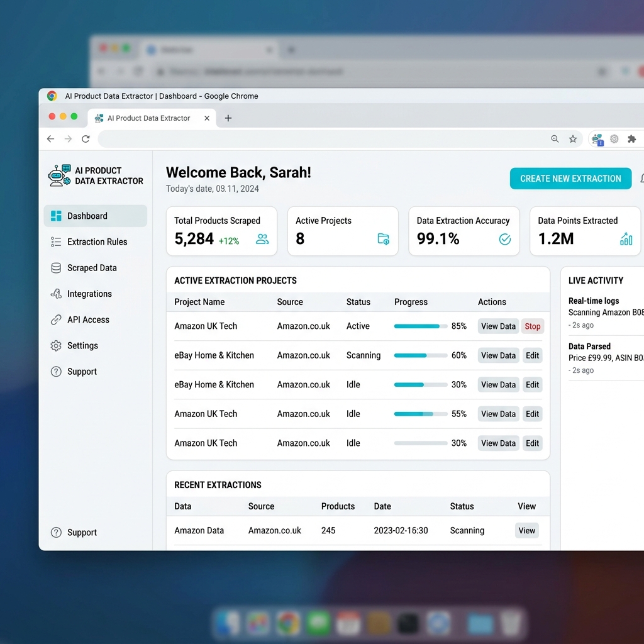Click the date 2023-02-16:30 cell
The width and height of the screenshot is (644, 644).
coord(401,530)
